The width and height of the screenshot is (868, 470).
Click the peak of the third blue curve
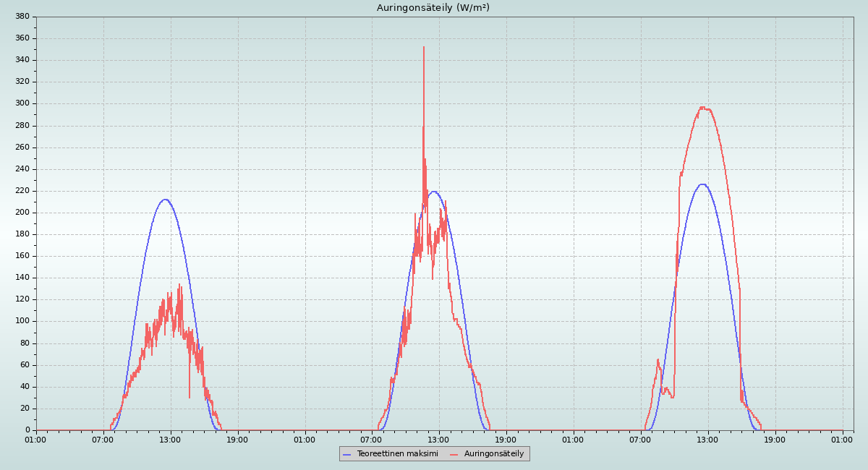coord(702,184)
